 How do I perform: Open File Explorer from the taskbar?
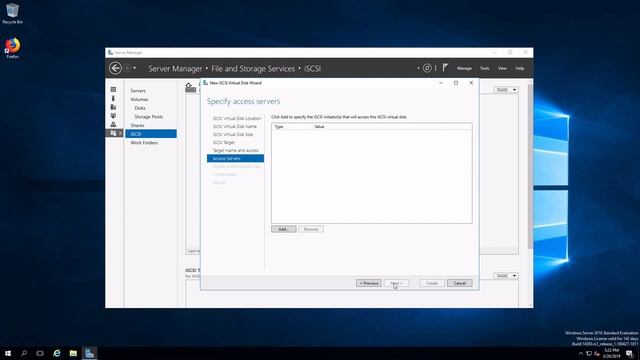tap(73, 353)
